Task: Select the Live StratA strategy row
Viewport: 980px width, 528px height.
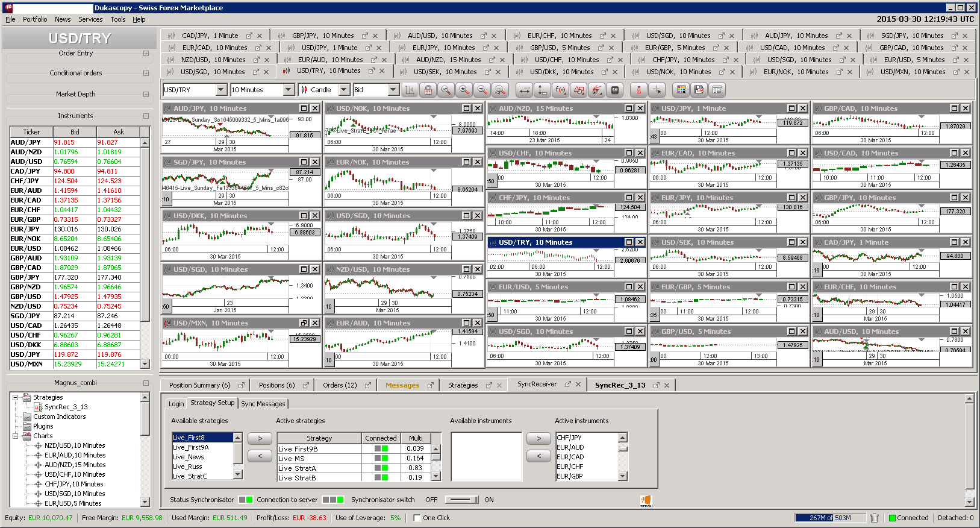Action: [x=354, y=468]
